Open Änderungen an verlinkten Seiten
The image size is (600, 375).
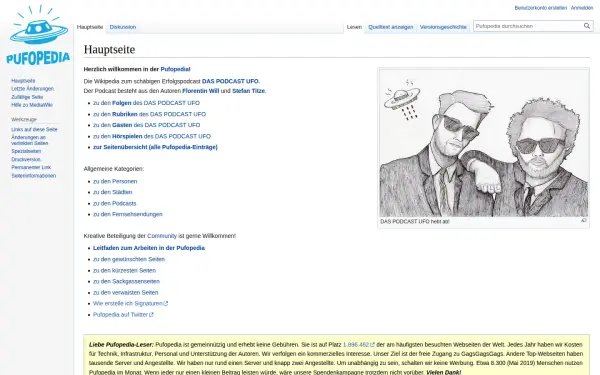click(29, 140)
